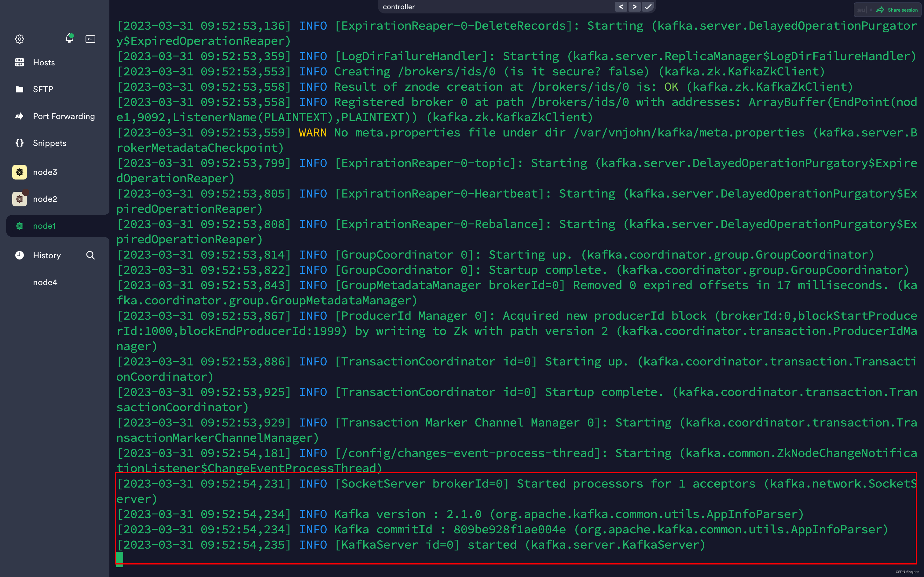This screenshot has width=924, height=577.
Task: Open settings via the gear icon
Action: point(20,39)
